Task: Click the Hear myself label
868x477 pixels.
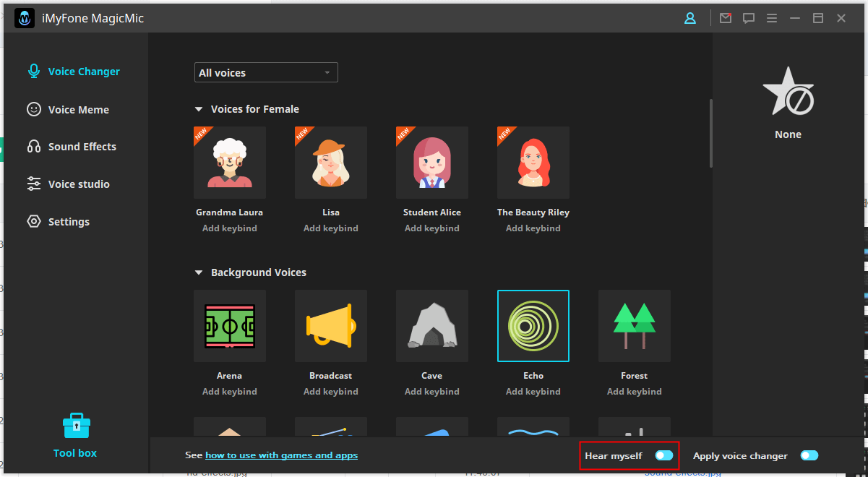Action: [x=614, y=456]
